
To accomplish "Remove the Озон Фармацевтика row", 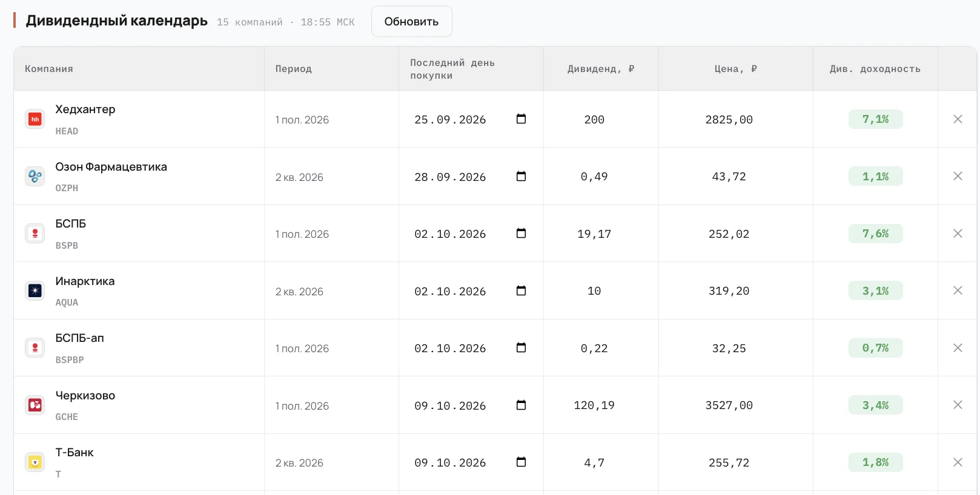I will point(958,176).
